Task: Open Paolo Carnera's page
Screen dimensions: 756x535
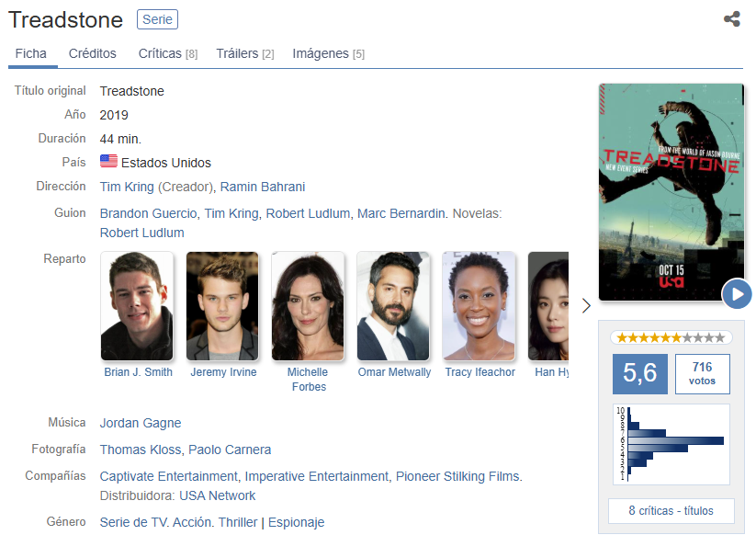Action: (x=230, y=450)
